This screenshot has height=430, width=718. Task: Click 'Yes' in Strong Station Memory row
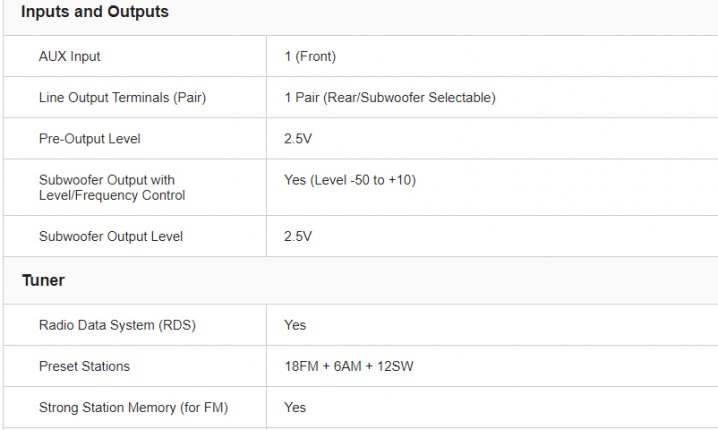pyautogui.click(x=295, y=407)
